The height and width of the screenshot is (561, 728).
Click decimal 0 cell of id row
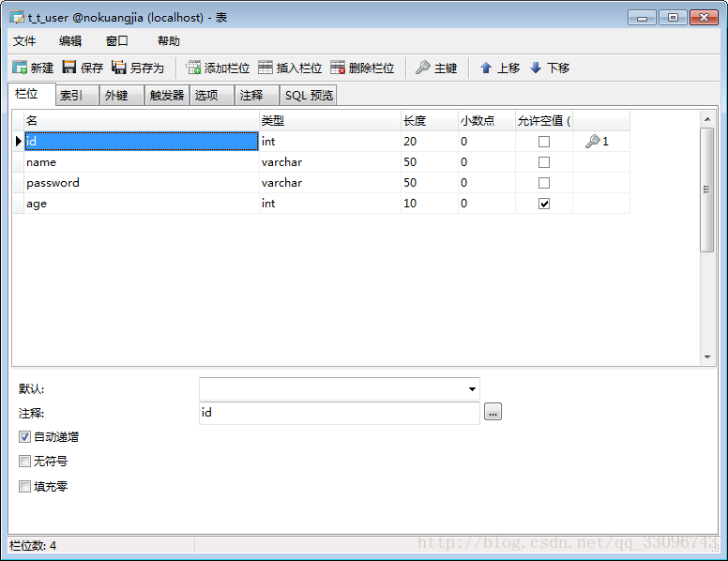(487, 141)
